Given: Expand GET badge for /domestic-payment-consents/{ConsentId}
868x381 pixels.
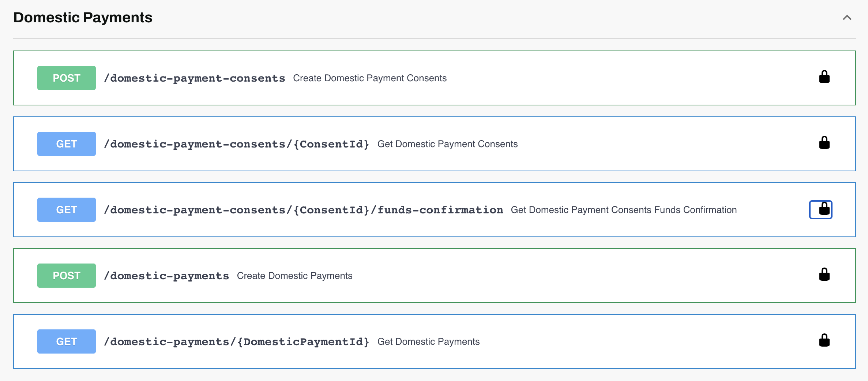Looking at the screenshot, I should point(66,144).
